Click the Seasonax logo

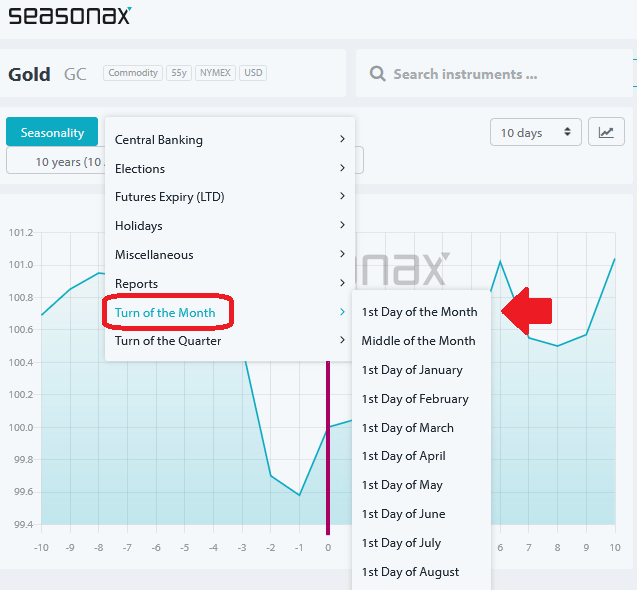[x=69, y=15]
